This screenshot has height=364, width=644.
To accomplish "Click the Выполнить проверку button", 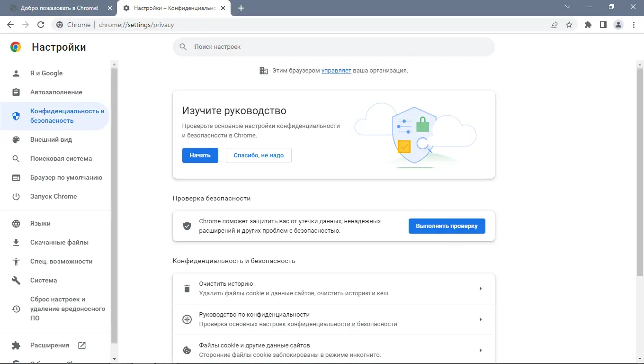I will click(447, 226).
